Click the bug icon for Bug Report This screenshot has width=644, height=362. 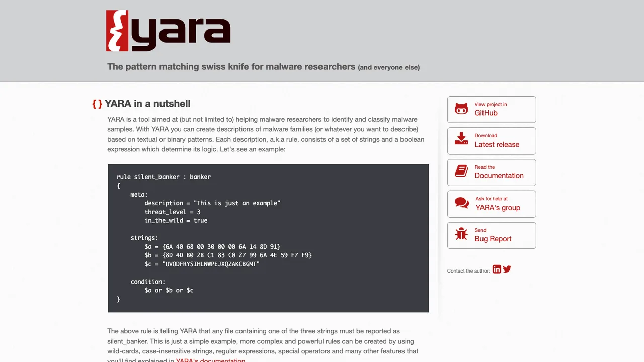(x=461, y=234)
